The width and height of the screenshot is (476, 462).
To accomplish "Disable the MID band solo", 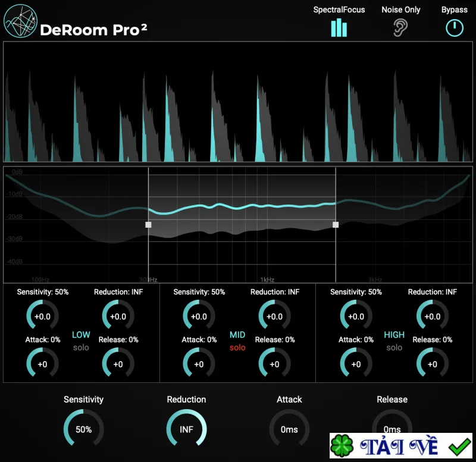I will click(x=237, y=347).
